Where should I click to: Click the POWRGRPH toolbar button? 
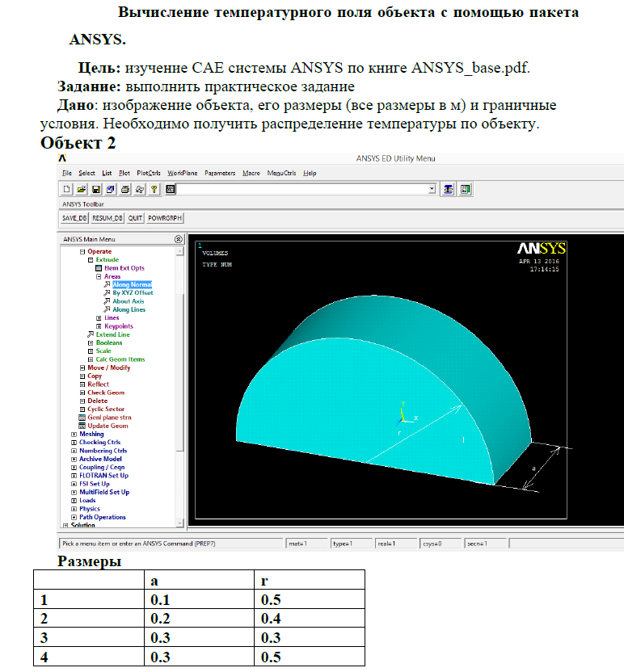tap(165, 218)
